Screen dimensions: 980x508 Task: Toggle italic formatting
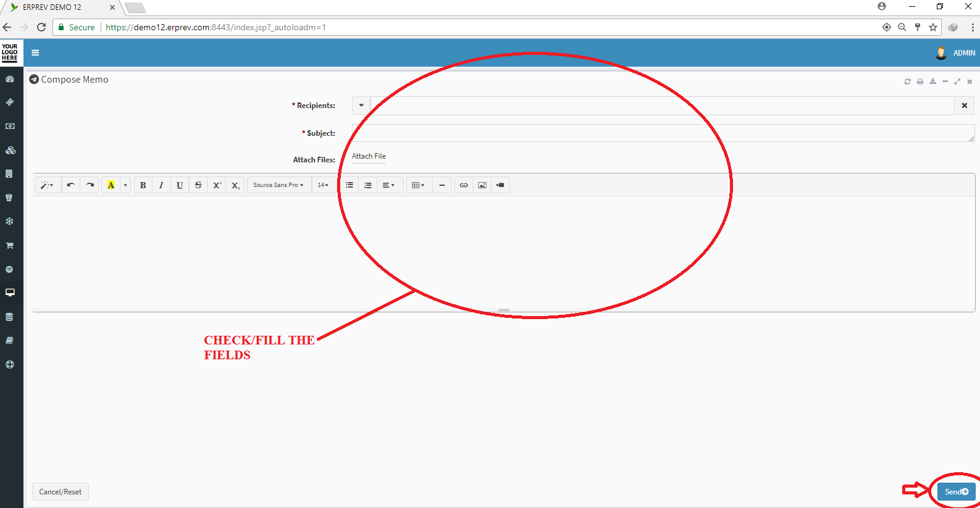161,185
